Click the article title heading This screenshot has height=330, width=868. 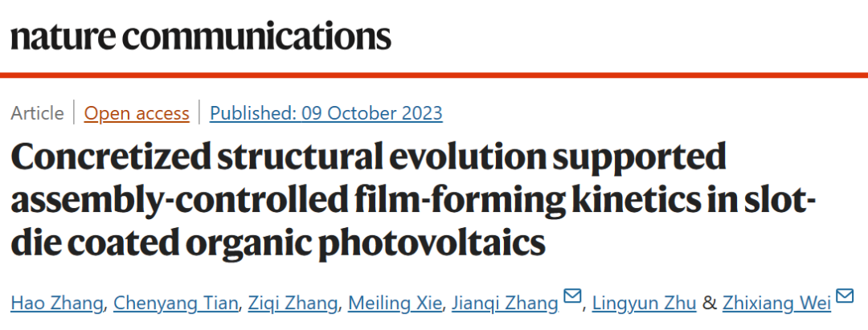[x=413, y=200]
